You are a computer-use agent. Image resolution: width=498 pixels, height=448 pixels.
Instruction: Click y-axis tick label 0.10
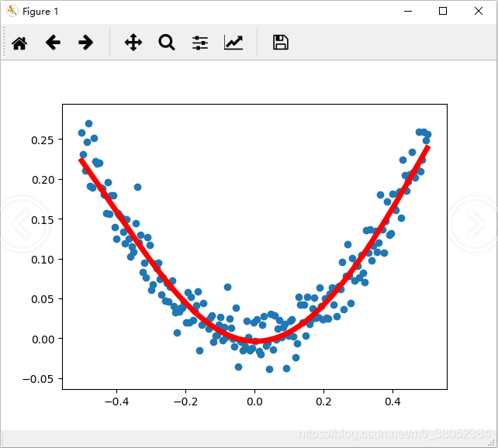click(43, 260)
